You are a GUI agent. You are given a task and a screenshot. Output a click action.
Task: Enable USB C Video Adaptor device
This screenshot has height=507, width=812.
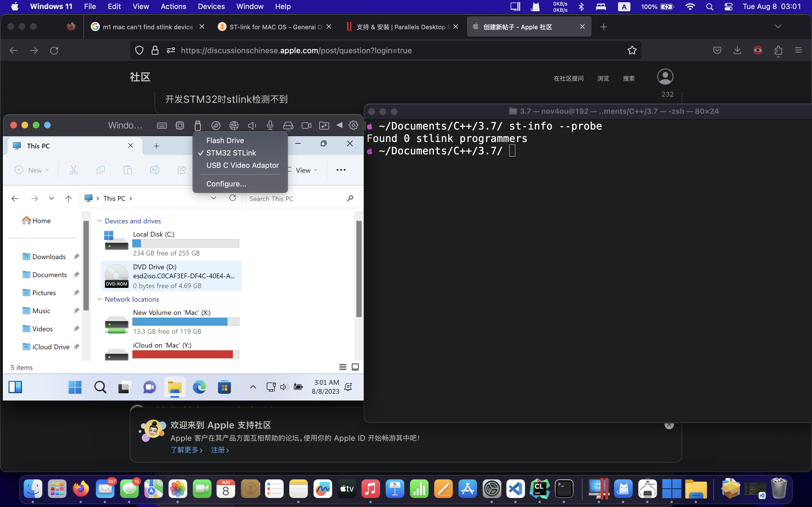pos(242,165)
